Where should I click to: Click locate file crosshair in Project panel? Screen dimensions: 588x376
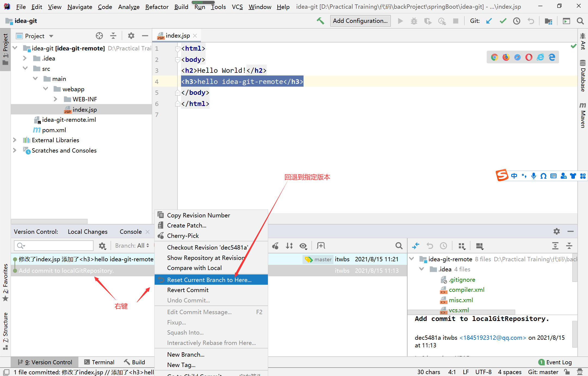tap(99, 36)
